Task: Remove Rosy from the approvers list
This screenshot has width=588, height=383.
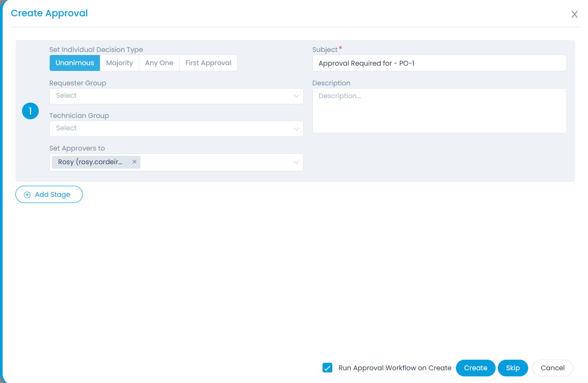Action: coord(134,162)
